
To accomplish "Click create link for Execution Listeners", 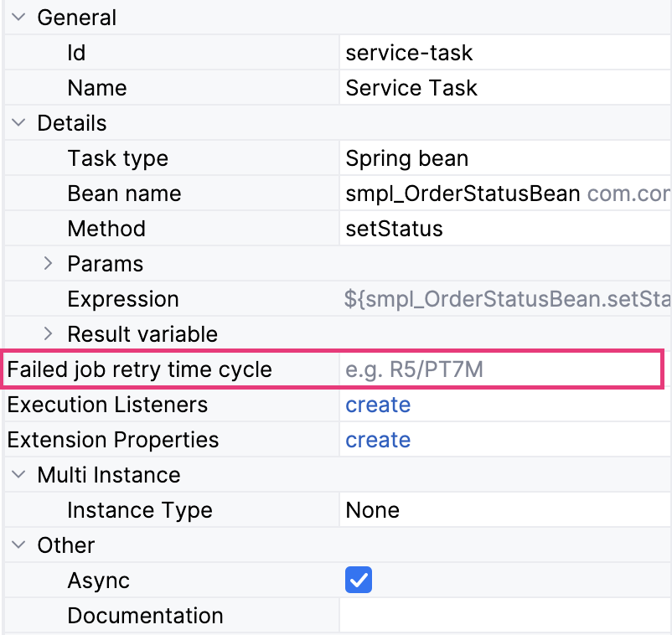I will pyautogui.click(x=378, y=405).
